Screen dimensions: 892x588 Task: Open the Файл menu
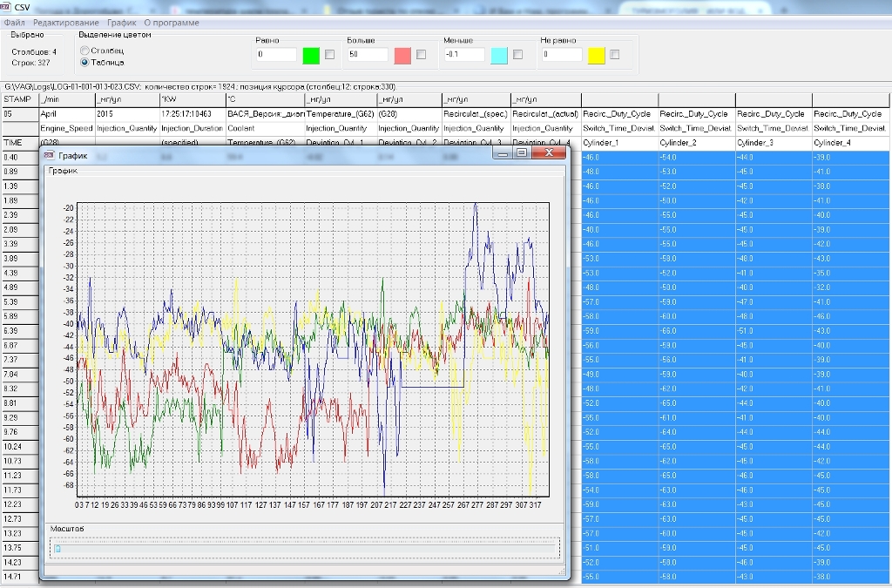tap(14, 23)
